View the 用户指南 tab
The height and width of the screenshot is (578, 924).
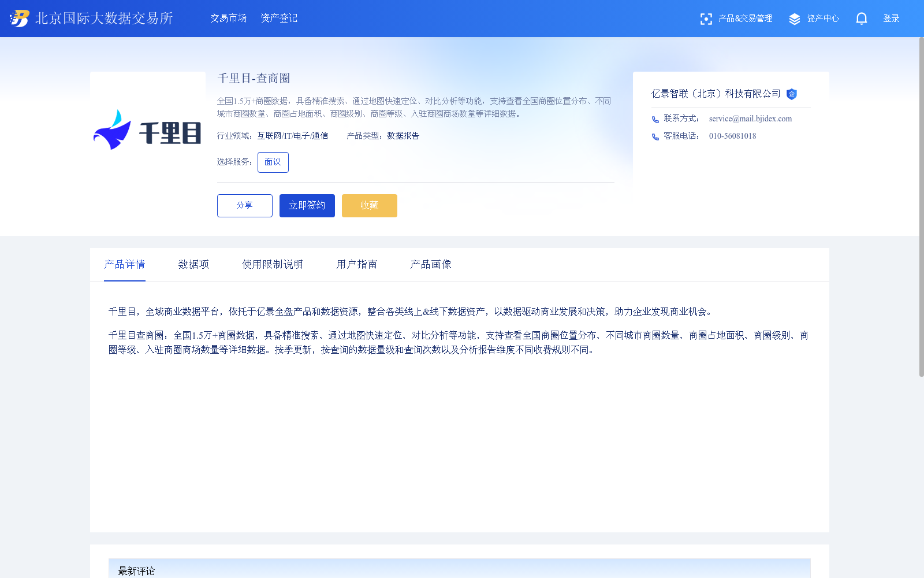coord(356,264)
